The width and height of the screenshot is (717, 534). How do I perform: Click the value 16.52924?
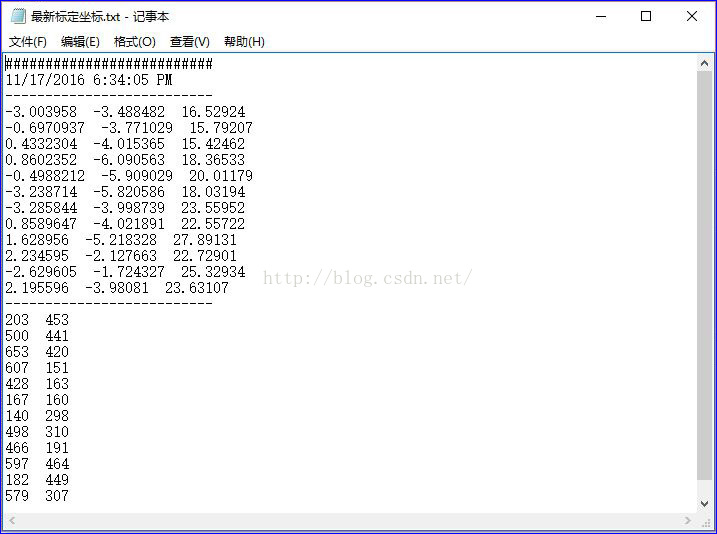pyautogui.click(x=213, y=112)
